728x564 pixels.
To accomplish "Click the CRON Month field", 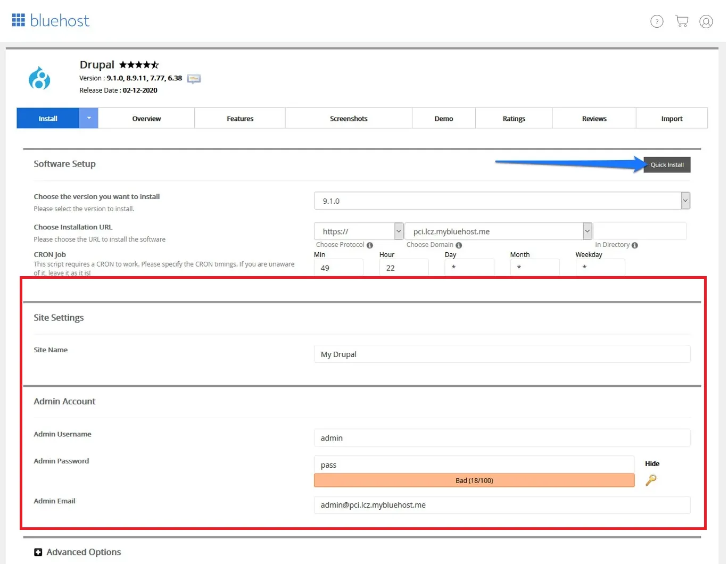I will (x=535, y=268).
